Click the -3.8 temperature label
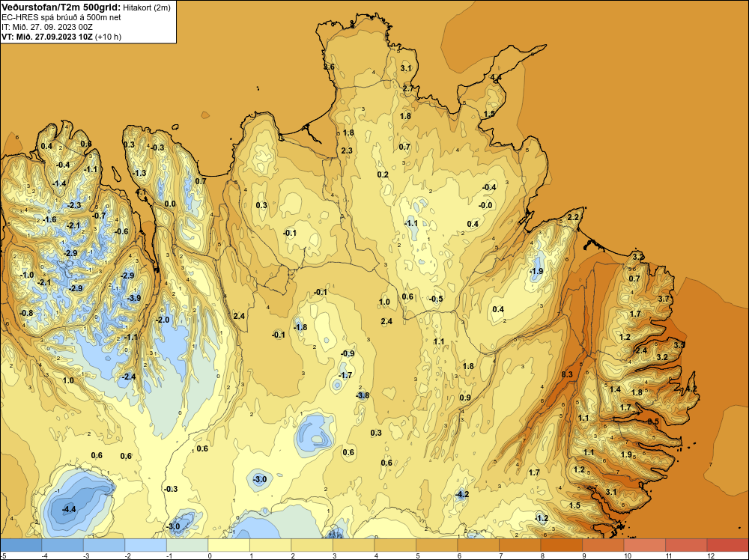 point(363,395)
